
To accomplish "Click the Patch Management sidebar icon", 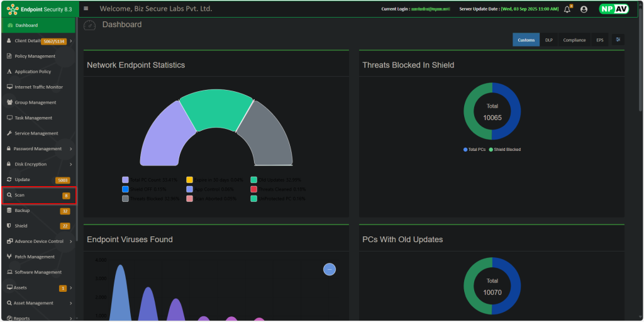I will click(x=9, y=257).
